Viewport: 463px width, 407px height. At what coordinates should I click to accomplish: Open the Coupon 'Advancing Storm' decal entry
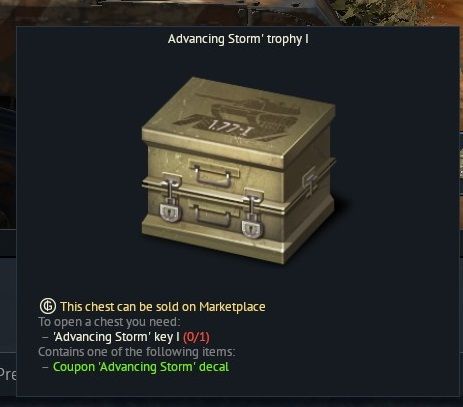(x=141, y=367)
